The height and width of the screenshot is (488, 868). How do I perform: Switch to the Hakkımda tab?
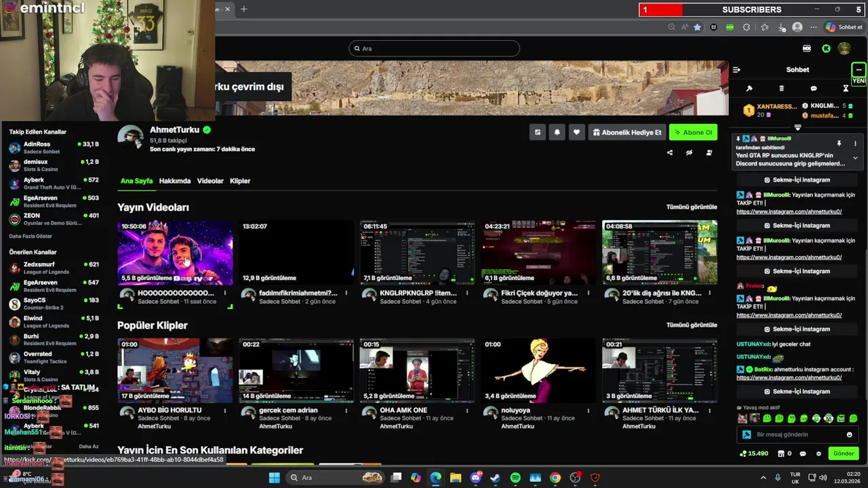pyautogui.click(x=175, y=181)
